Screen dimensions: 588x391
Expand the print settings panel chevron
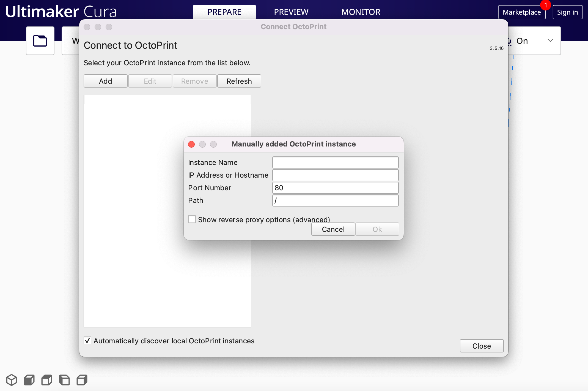tap(550, 41)
